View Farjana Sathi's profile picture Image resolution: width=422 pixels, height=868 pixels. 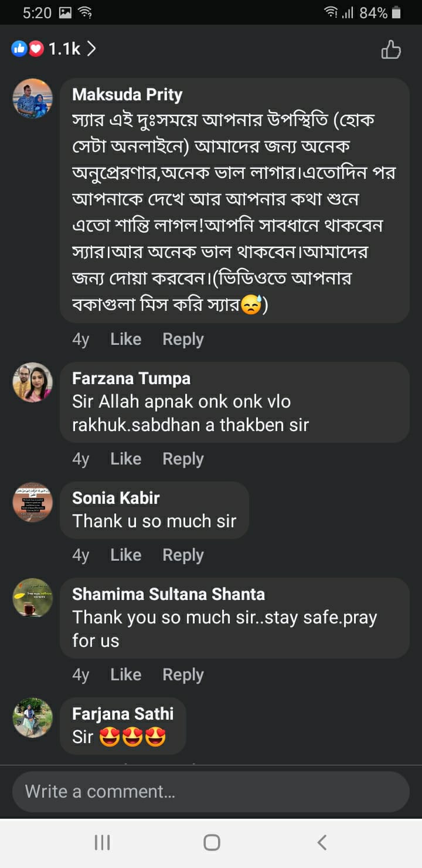[x=33, y=718]
